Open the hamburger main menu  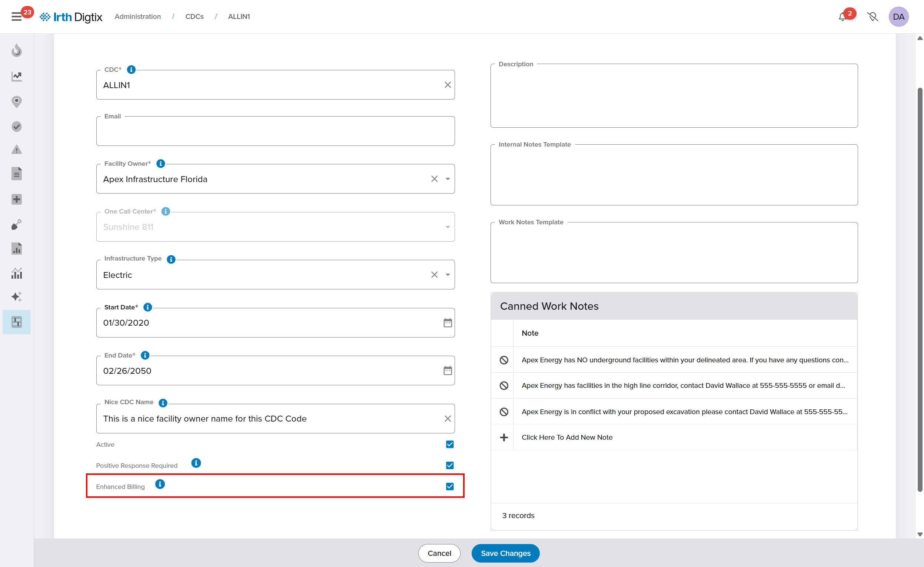(17, 17)
